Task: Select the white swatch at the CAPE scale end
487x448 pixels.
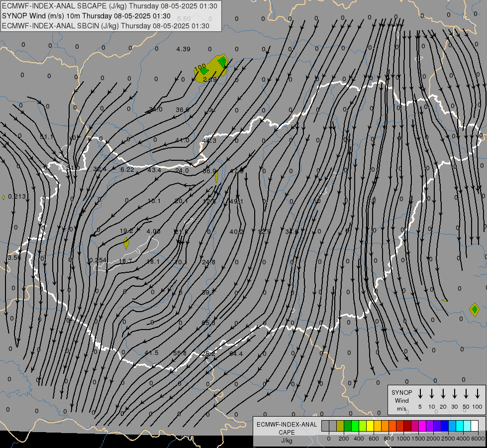Action: (475, 426)
